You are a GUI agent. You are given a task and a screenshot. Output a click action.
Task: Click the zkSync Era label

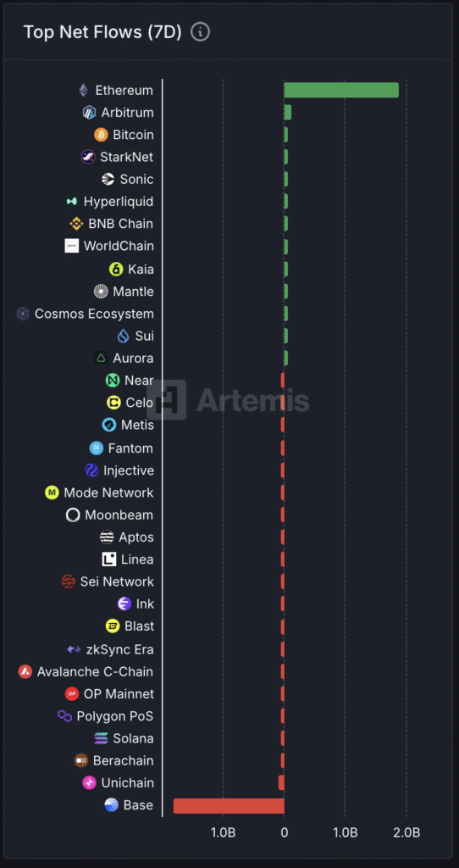click(120, 649)
